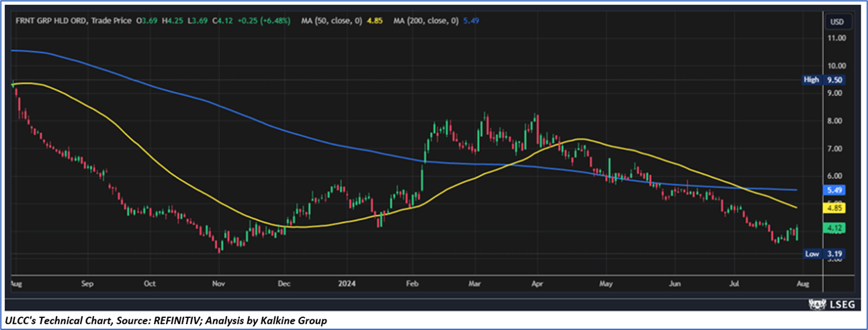
Task: Click the High 9.50 price marker
Action: pos(824,79)
